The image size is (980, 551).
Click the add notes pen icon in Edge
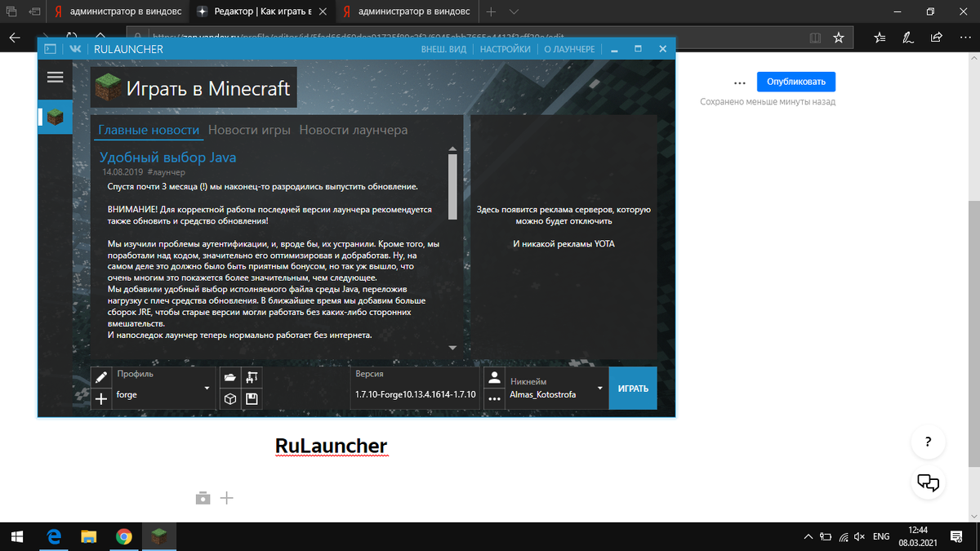coord(907,38)
